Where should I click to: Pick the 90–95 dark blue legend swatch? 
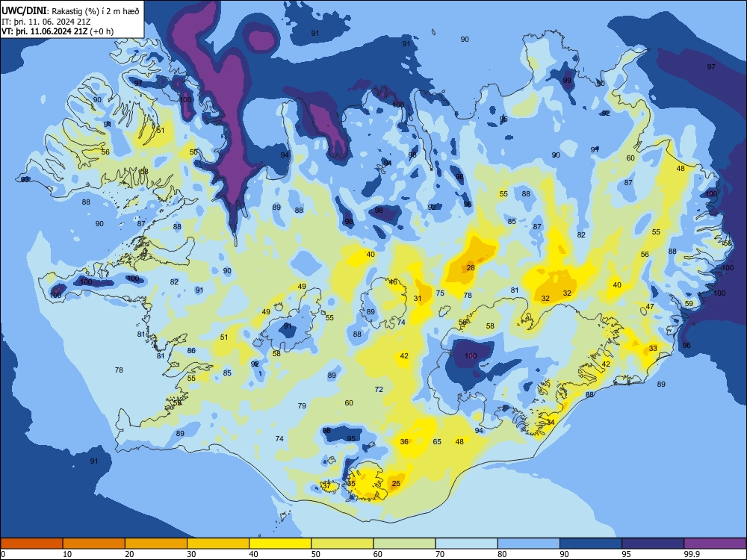click(591, 544)
